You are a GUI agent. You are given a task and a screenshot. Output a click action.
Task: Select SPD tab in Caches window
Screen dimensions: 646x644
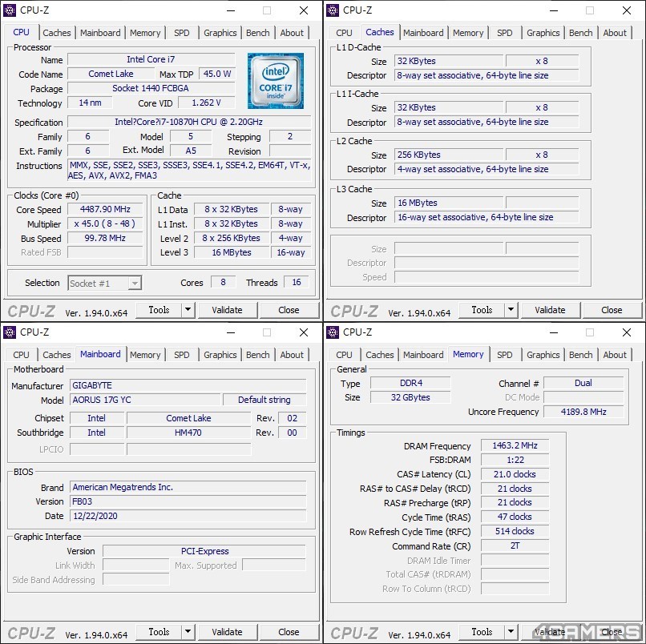pos(505,33)
